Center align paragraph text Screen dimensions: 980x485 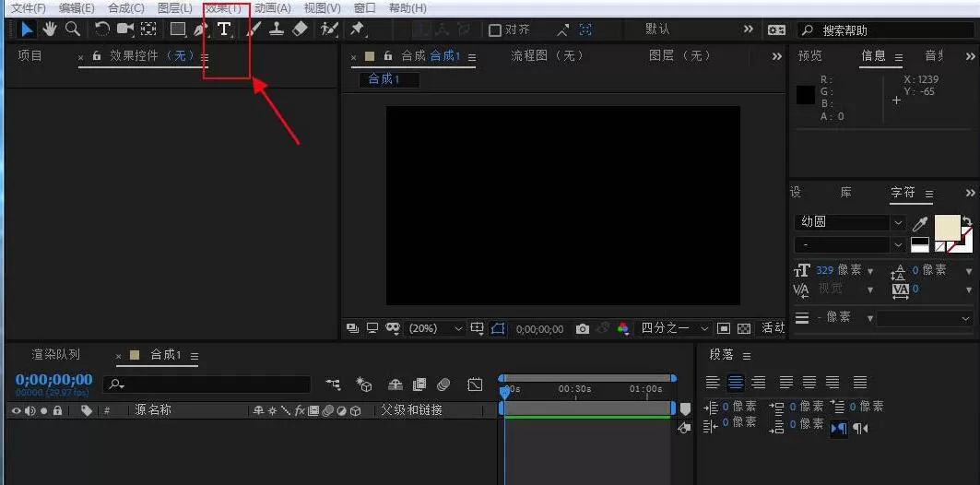[x=736, y=382]
